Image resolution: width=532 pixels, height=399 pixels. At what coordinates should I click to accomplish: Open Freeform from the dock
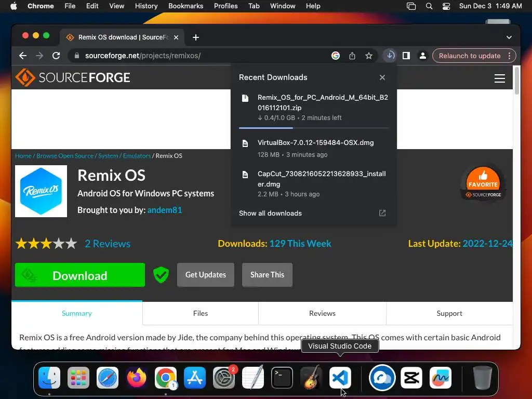pos(441,378)
